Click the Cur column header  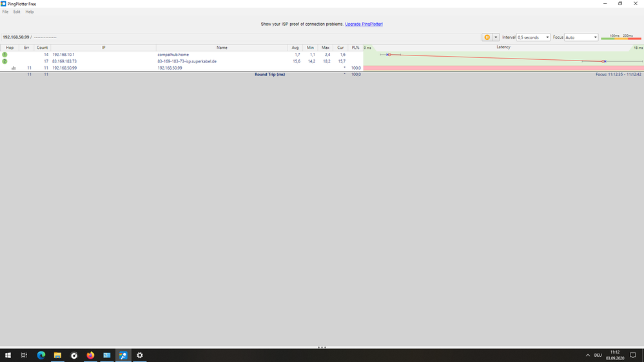point(340,48)
